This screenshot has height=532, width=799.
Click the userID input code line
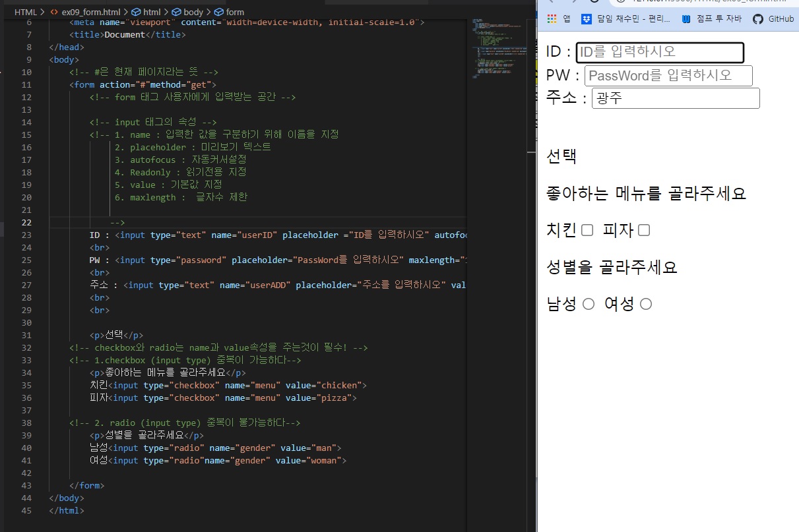coord(278,235)
